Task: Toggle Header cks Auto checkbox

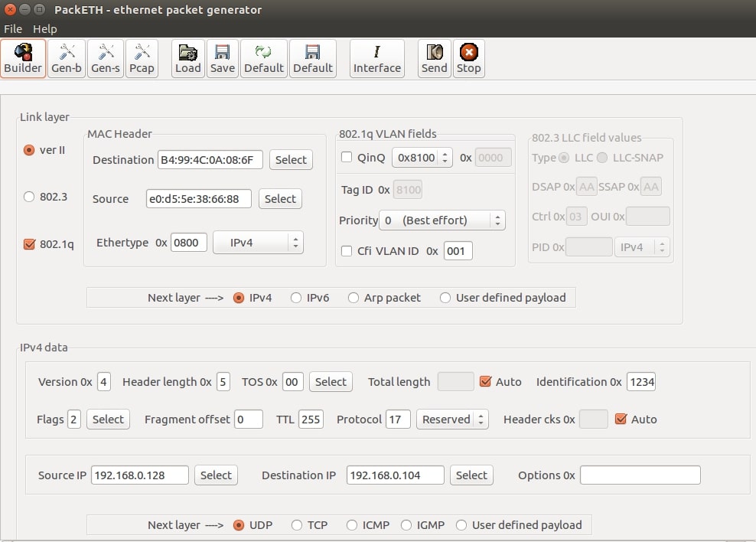Action: pos(621,419)
